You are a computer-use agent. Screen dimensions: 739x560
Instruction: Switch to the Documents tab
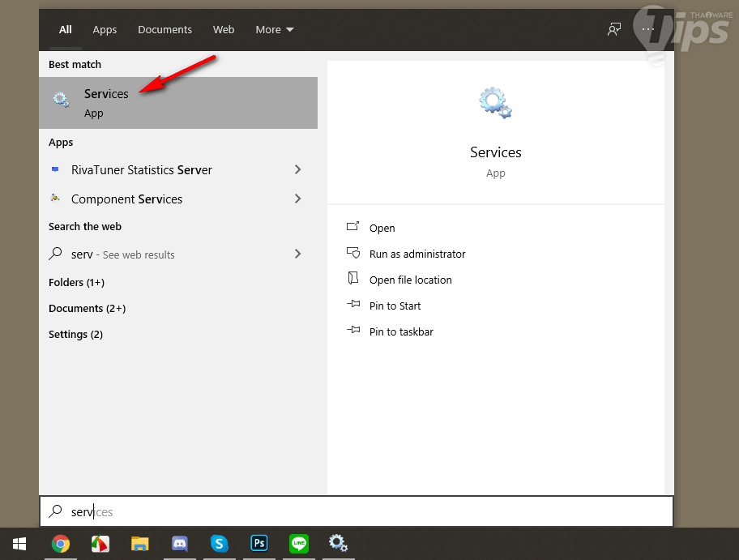pyautogui.click(x=165, y=30)
